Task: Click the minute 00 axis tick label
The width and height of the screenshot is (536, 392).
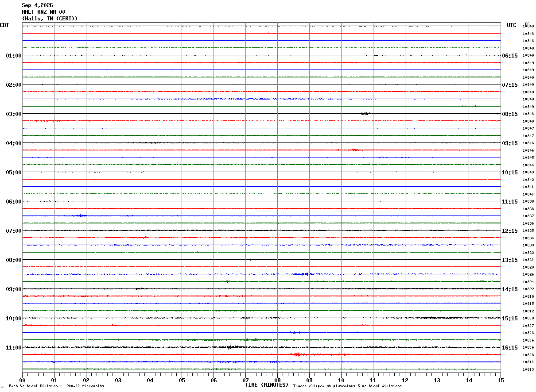Action: click(22, 380)
